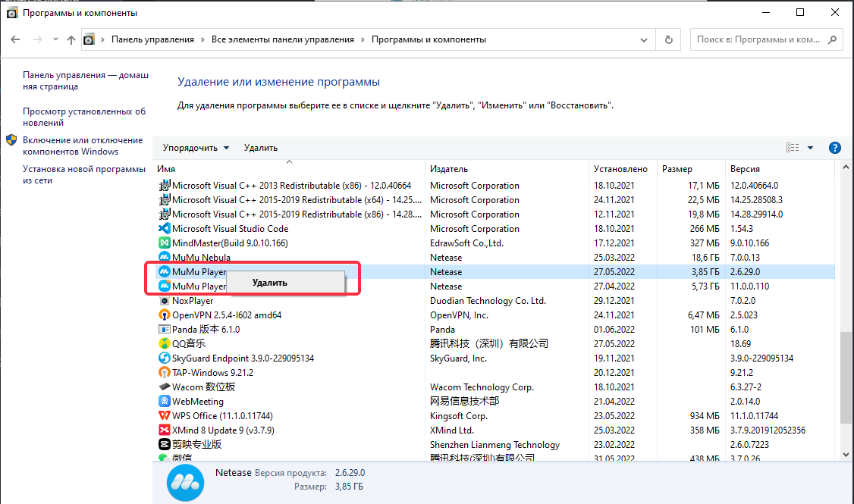Click the NoxPlayer icon
The image size is (854, 504).
164,300
